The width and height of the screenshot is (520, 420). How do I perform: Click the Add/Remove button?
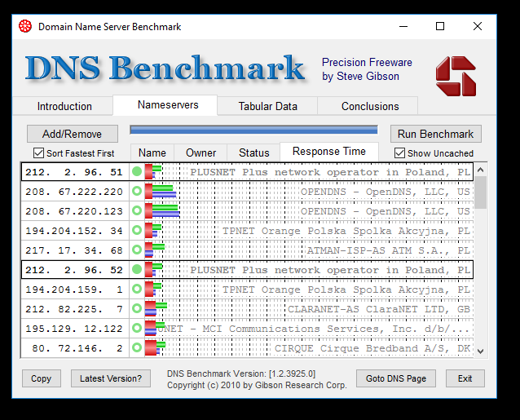pos(73,134)
